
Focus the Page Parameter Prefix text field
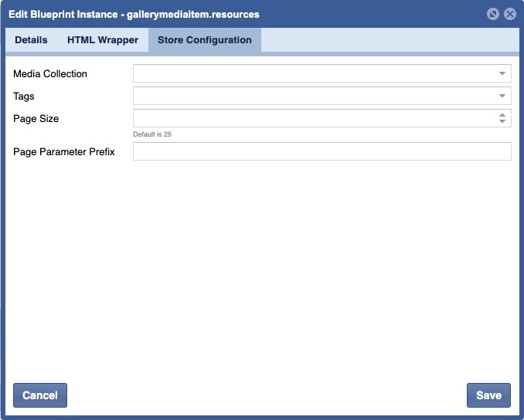322,151
